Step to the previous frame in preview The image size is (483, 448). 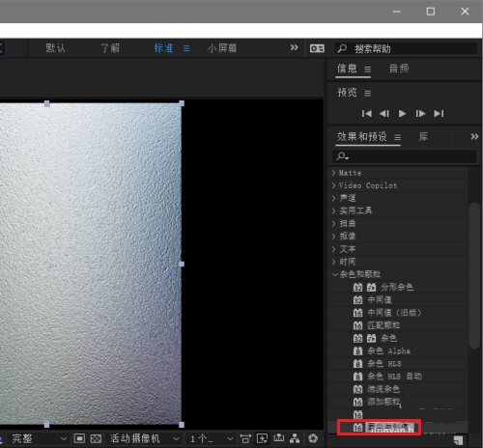tap(384, 114)
